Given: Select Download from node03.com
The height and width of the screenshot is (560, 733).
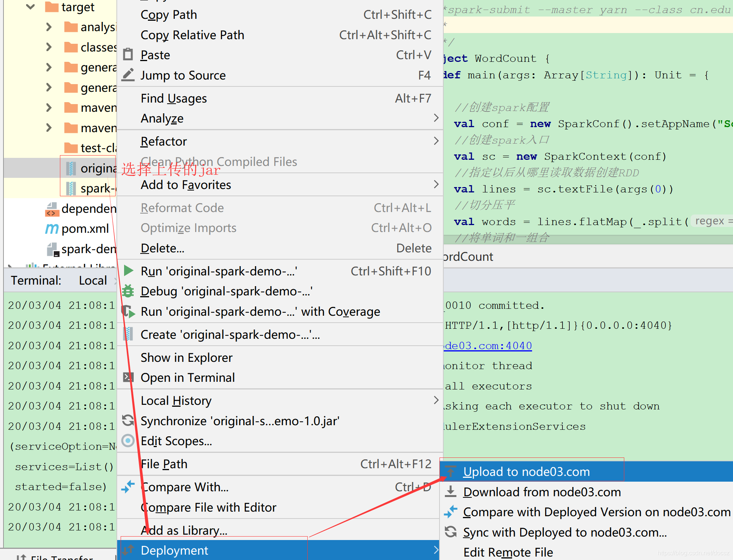Looking at the screenshot, I should click(586, 492).
